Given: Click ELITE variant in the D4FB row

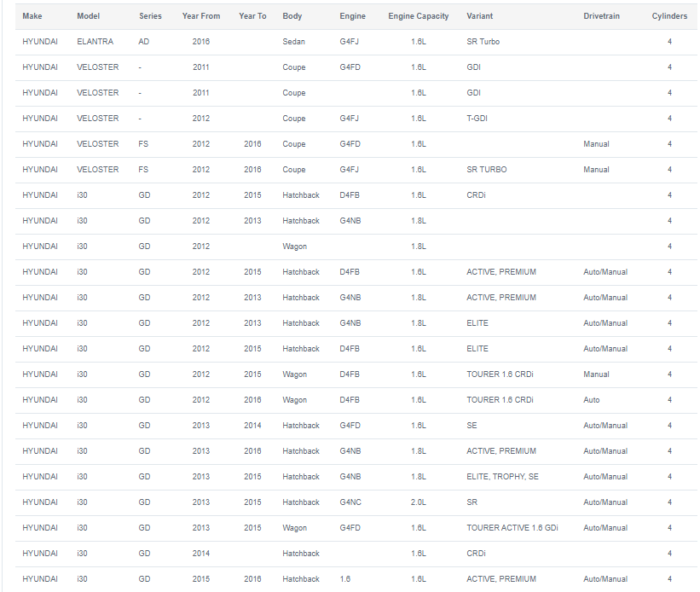Looking at the screenshot, I should [477, 349].
